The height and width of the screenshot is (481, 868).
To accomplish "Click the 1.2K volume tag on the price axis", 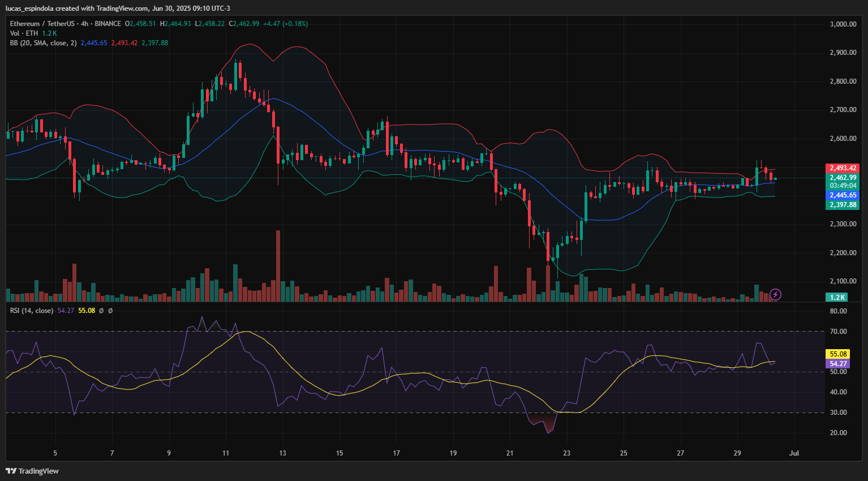I will point(837,297).
